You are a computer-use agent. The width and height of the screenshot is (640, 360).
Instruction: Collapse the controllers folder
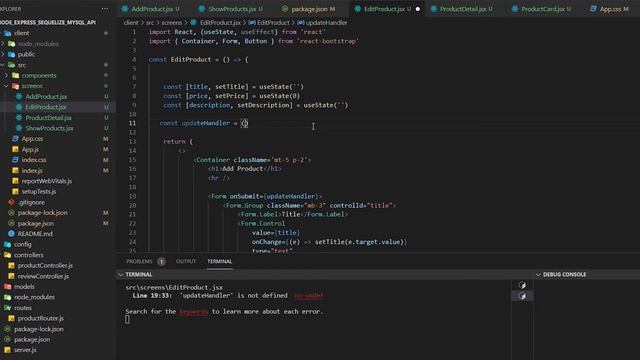(29, 255)
